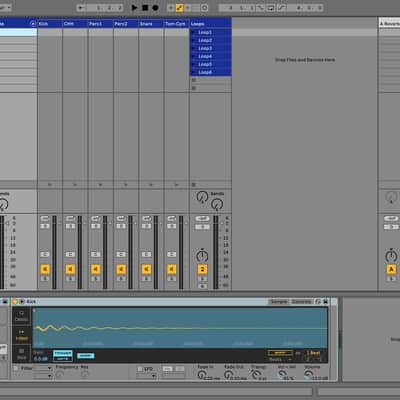Click the Kick sample waveform display
The height and width of the screenshot is (400, 400).
(180, 328)
